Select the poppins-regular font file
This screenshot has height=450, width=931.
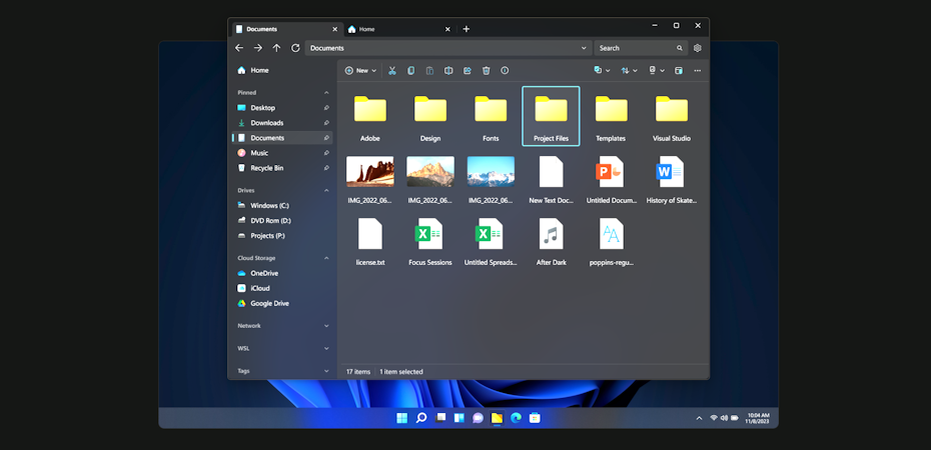coord(611,240)
